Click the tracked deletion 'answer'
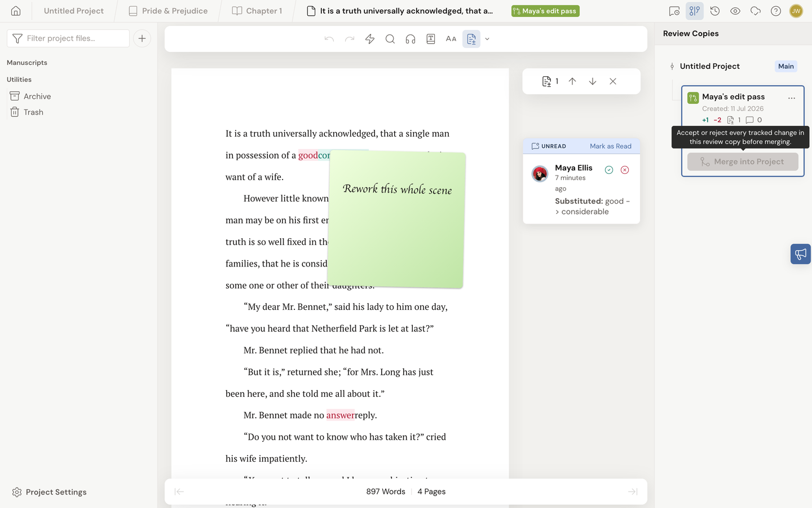Viewport: 812px width, 508px height. pyautogui.click(x=341, y=415)
